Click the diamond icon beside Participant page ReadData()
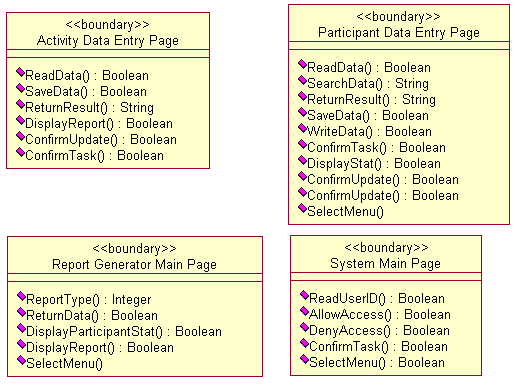This screenshot has width=515, height=389. 302,64
